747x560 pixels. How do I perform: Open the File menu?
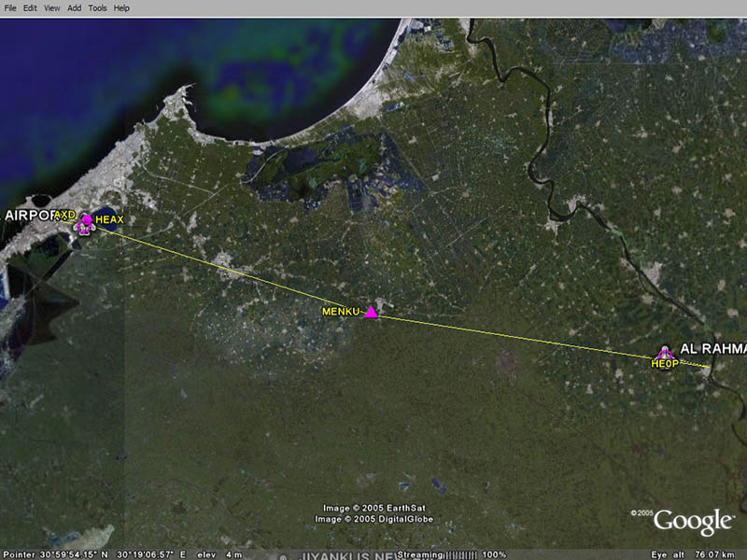[10, 7]
